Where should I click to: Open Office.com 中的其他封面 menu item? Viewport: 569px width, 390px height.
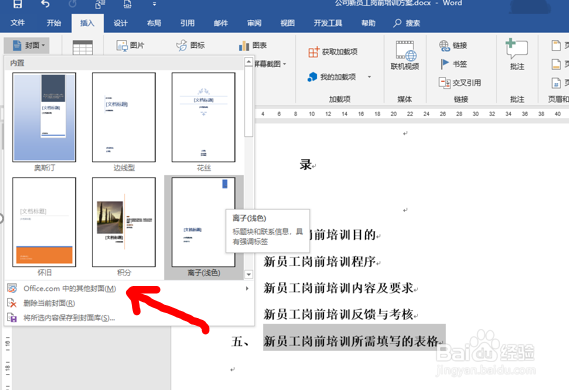tap(128, 288)
